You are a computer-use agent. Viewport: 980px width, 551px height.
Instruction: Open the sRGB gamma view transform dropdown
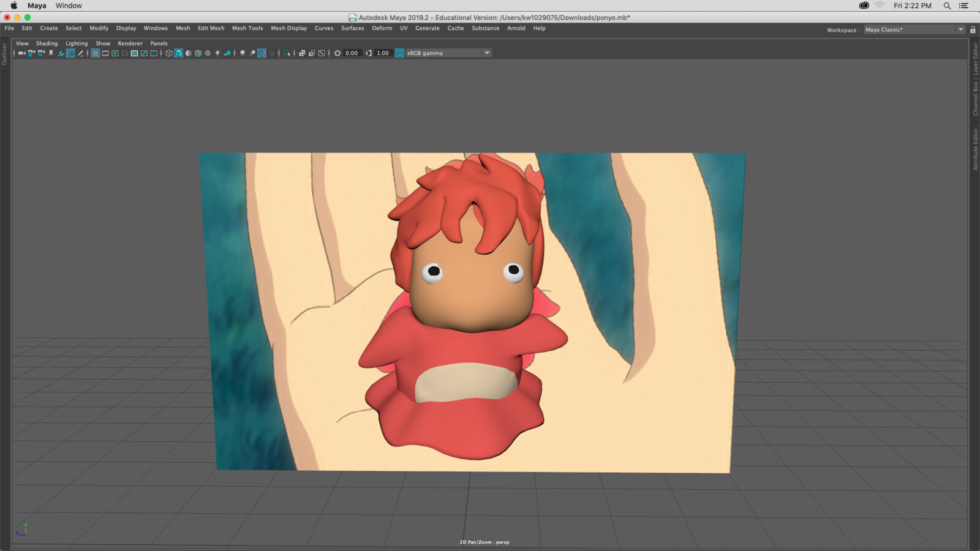(x=448, y=53)
